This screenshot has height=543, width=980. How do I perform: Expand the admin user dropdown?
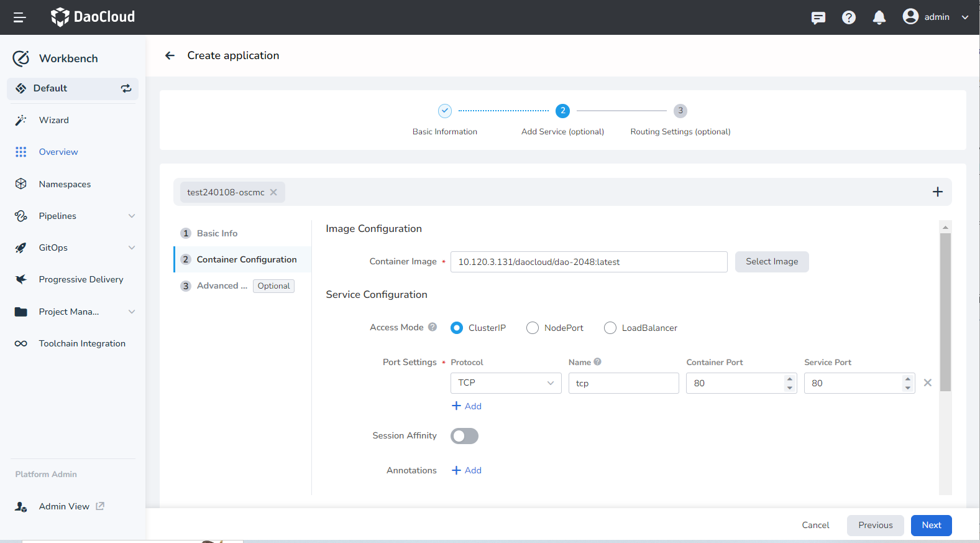(x=964, y=17)
